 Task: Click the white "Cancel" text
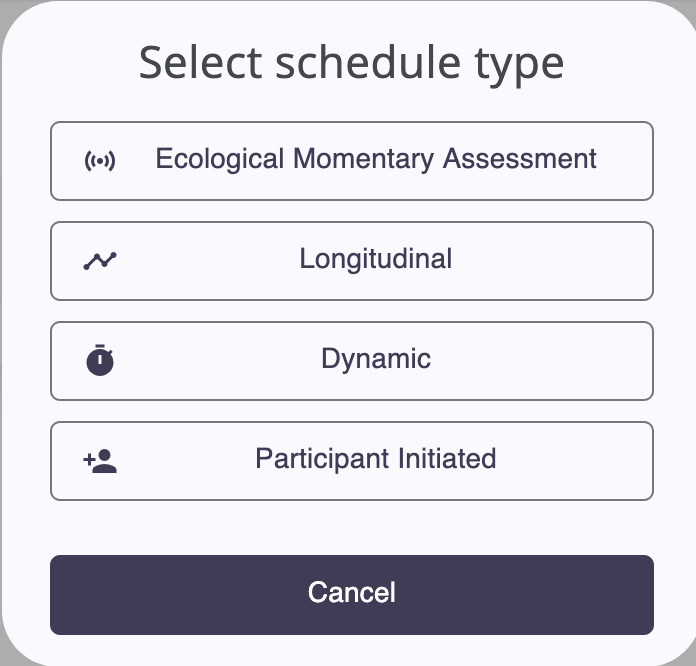pos(352,592)
